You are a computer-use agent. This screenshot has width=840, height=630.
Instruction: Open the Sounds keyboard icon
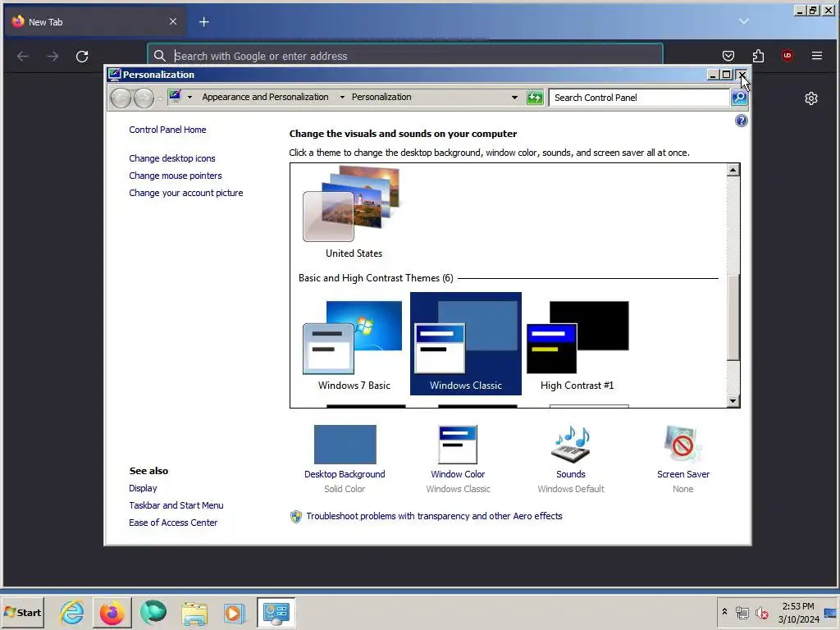point(571,444)
